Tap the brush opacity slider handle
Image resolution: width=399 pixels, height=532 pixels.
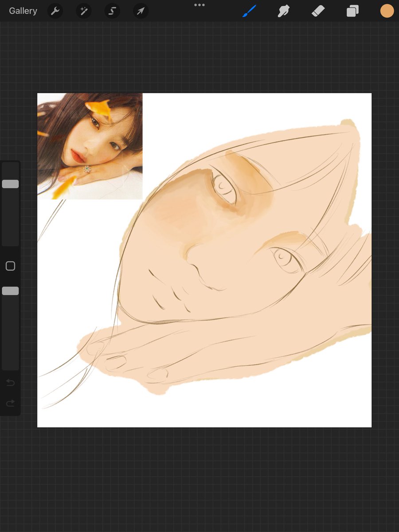(x=10, y=290)
